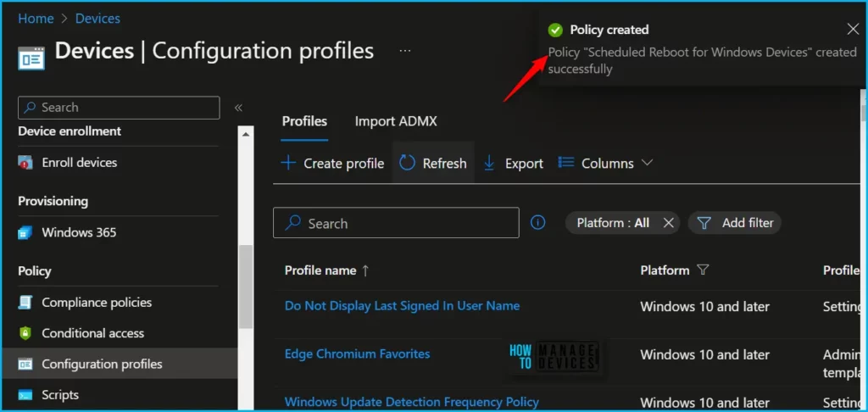Viewport: 868px width, 412px height.
Task: Click the Platform column header
Action: coord(665,270)
